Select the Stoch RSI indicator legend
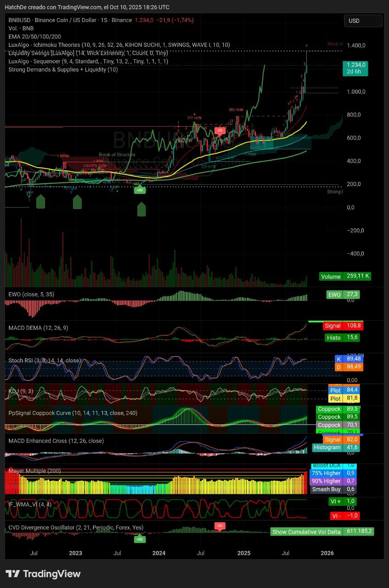Screen dimensions: 389x588 click(45, 361)
